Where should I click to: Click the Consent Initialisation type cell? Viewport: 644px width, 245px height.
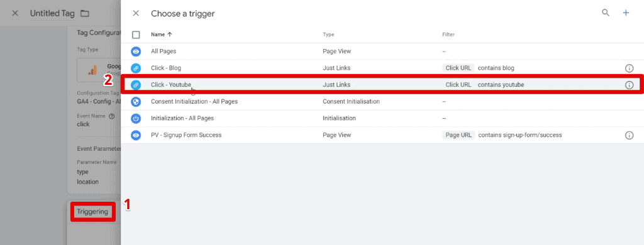tap(351, 101)
